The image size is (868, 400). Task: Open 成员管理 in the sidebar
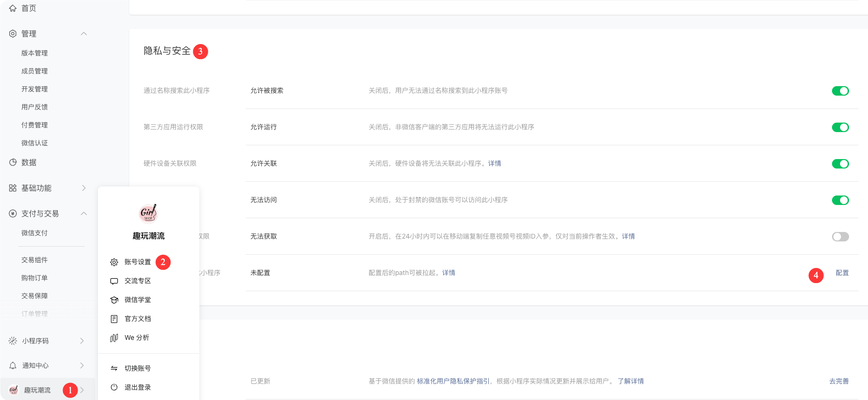35,71
